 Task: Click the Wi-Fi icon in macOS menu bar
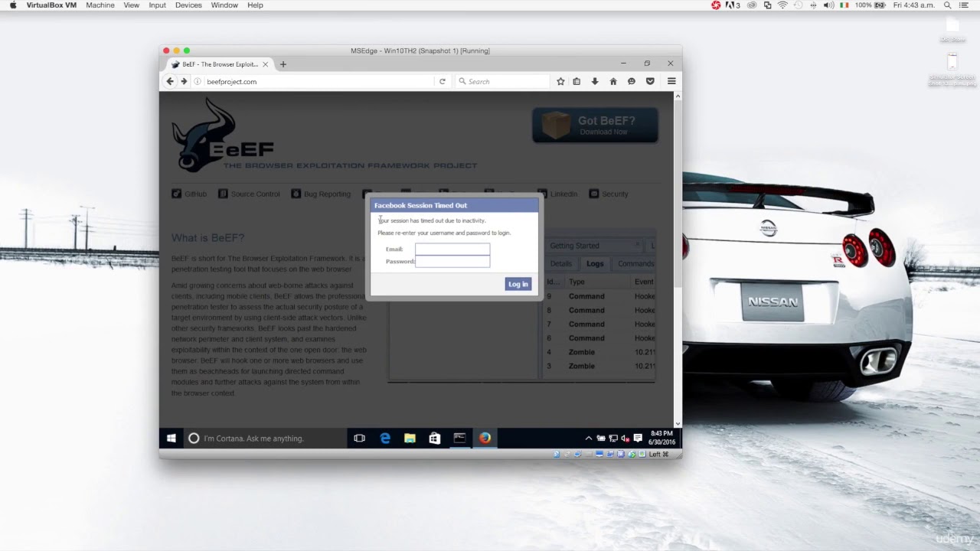click(x=782, y=5)
